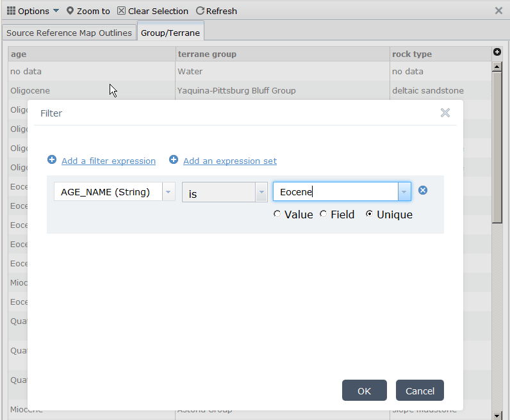
Task: Expand the AGE_NAME field dropdown
Action: tap(169, 192)
